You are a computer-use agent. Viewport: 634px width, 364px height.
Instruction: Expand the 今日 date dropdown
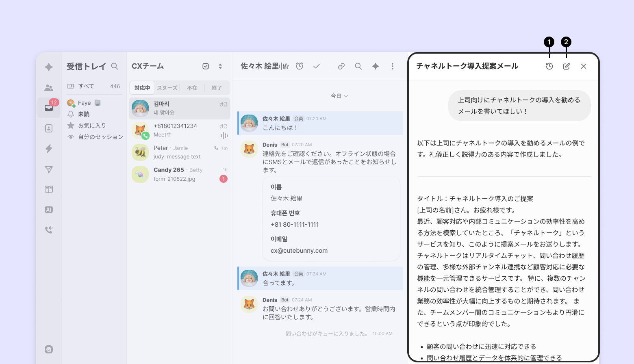click(339, 96)
